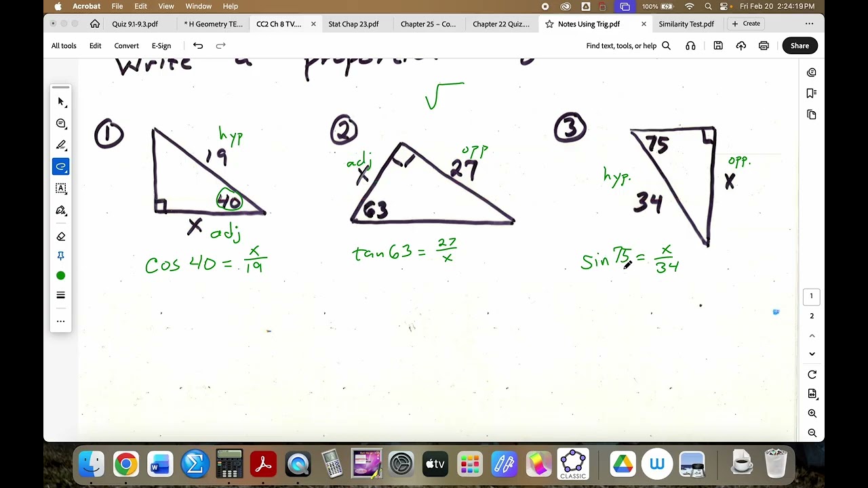Go to the previous page arrow
The width and height of the screenshot is (868, 488).
click(x=812, y=335)
